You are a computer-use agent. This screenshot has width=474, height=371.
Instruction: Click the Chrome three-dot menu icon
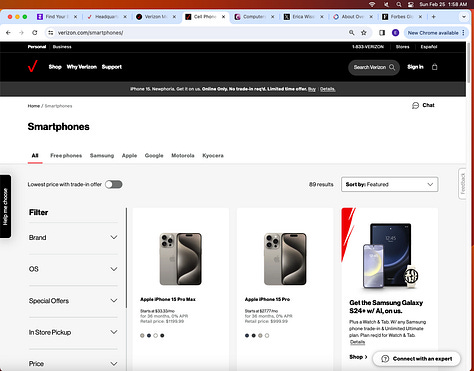point(463,33)
